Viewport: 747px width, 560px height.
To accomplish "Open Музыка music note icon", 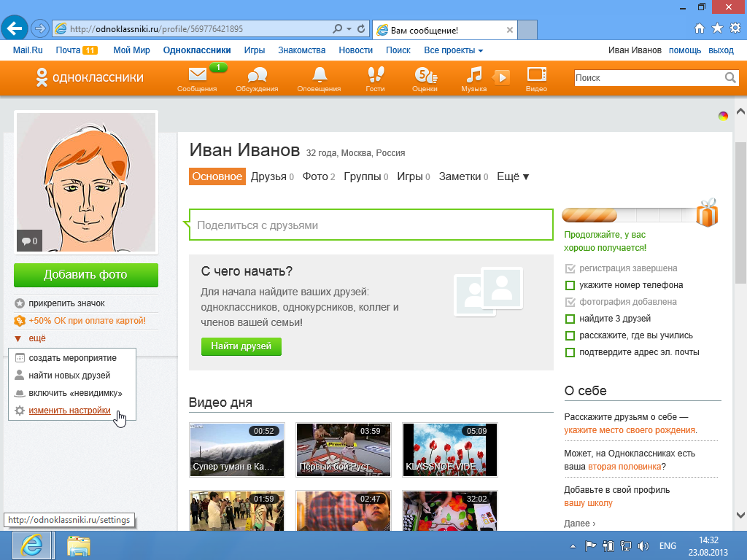I will click(x=474, y=75).
